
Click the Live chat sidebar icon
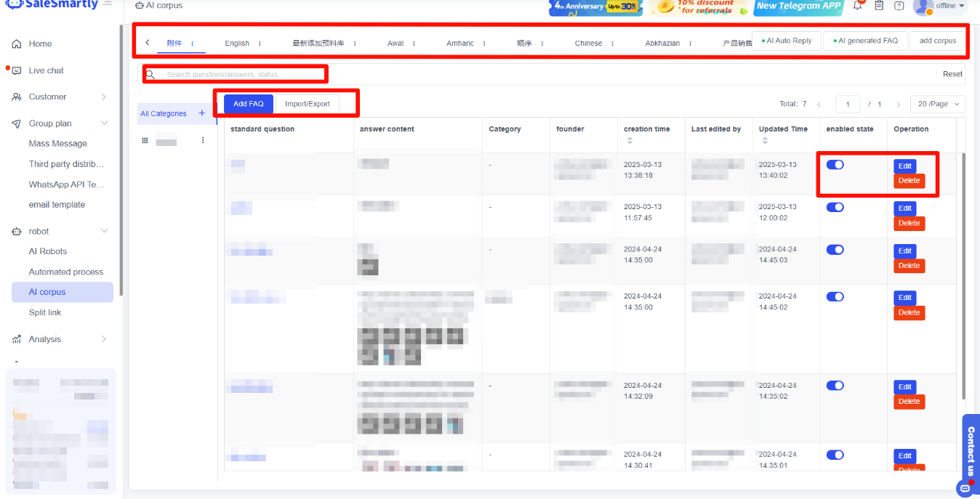pyautogui.click(x=17, y=70)
